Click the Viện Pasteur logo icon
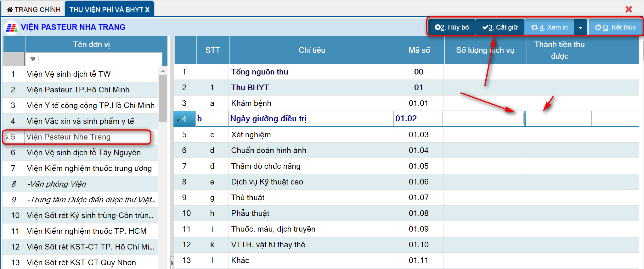 point(11,28)
